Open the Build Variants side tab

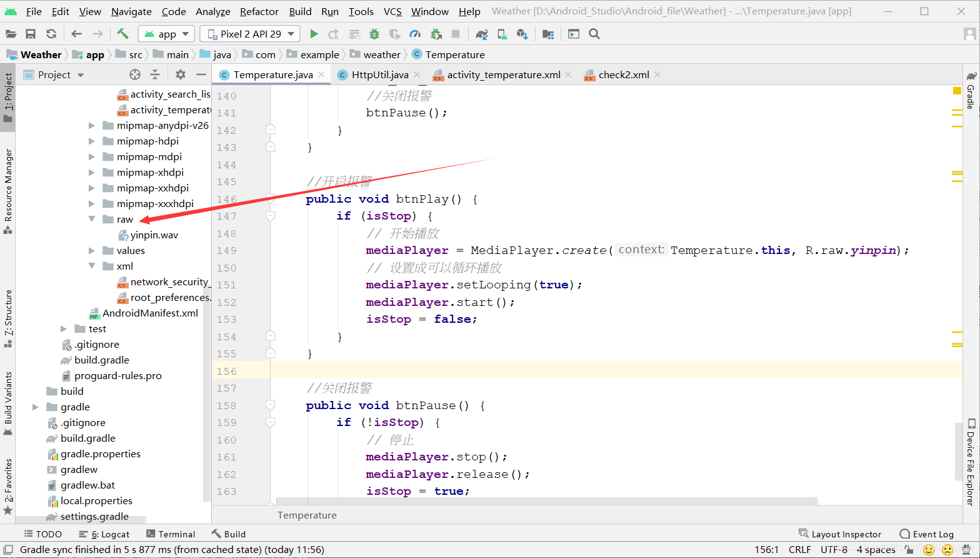[8, 403]
